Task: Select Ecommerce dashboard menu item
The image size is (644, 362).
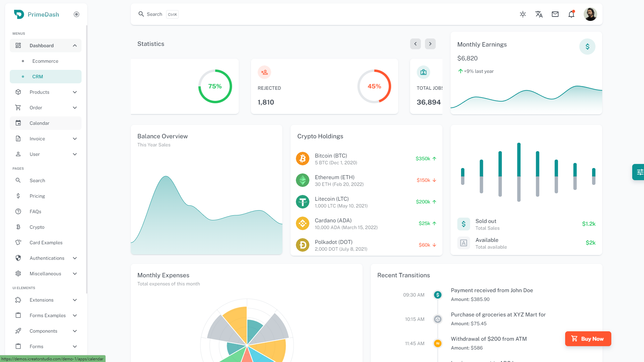Action: pyautogui.click(x=45, y=61)
